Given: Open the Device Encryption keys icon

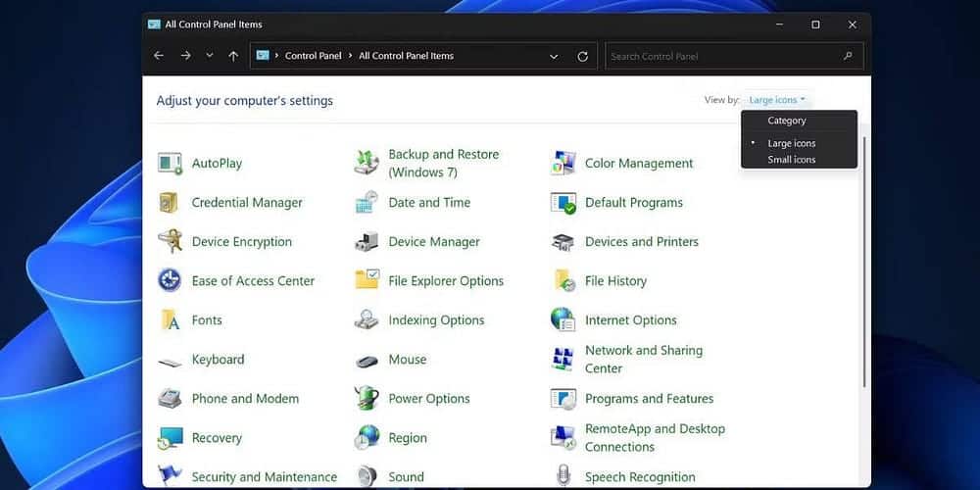Looking at the screenshot, I should coord(170,242).
